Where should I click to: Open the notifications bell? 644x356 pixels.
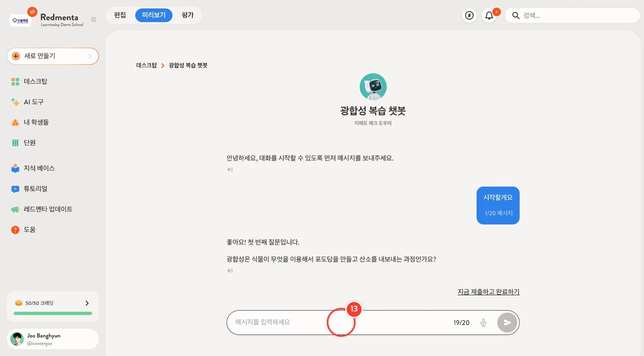coord(489,15)
